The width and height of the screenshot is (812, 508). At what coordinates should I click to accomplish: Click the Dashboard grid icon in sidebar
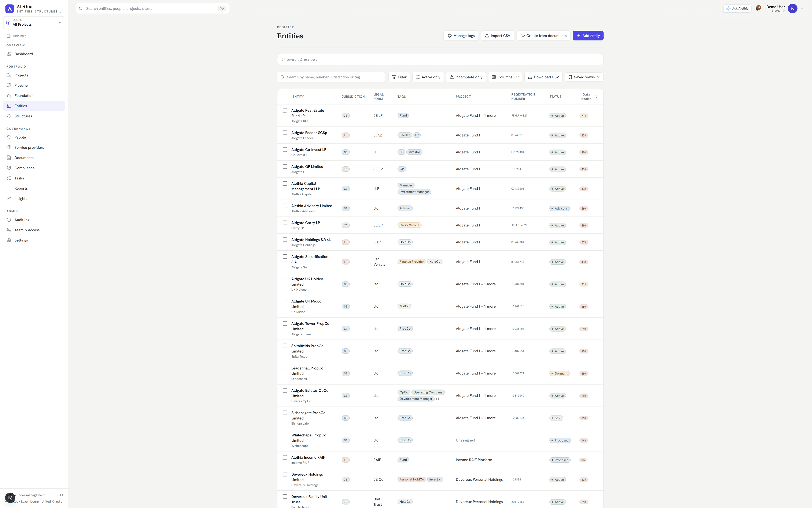(9, 54)
